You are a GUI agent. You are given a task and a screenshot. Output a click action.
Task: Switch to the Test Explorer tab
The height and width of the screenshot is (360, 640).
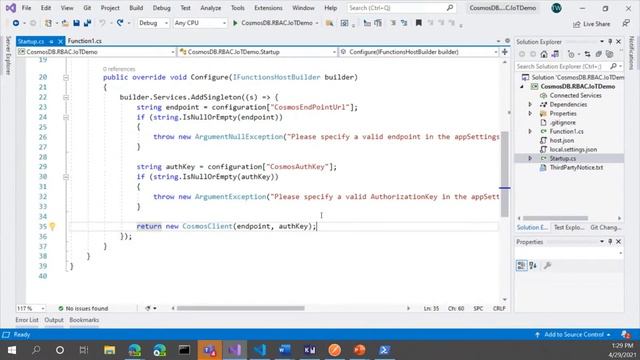tap(569, 227)
